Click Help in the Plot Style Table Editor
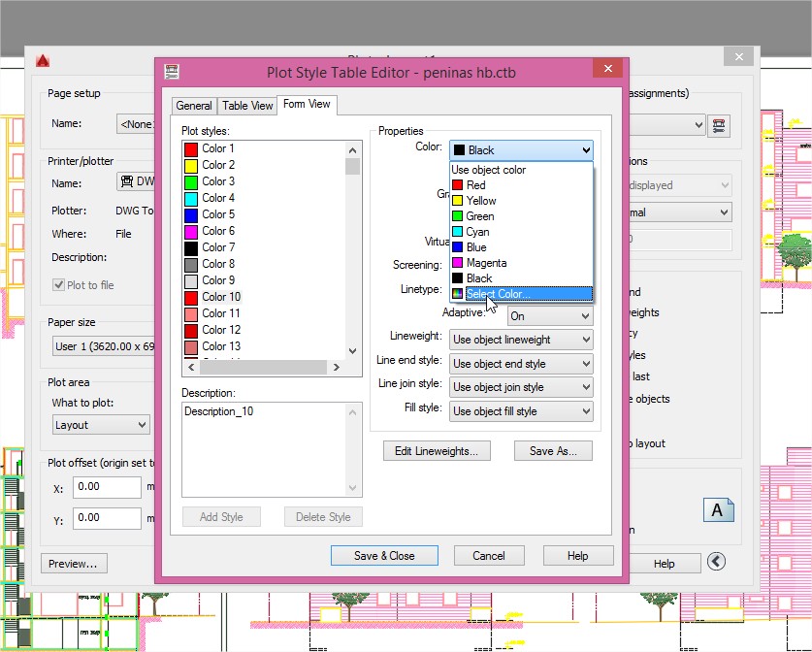Screen dimensions: 812x652 578,556
